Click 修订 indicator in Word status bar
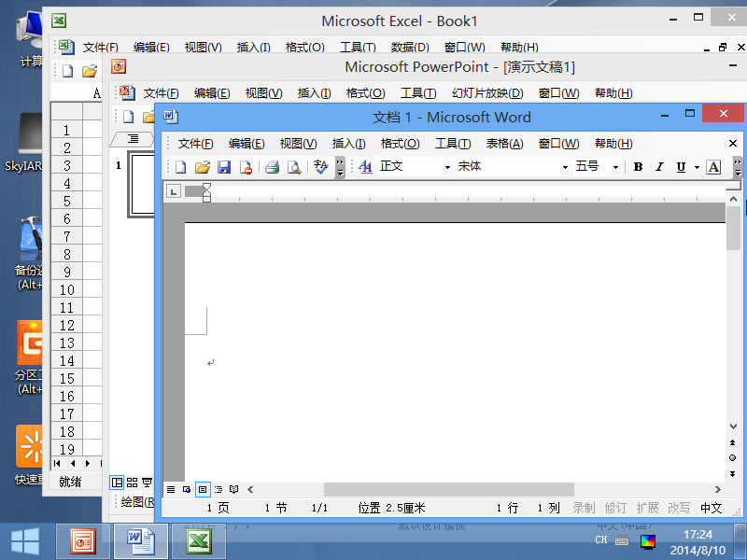This screenshot has height=560, width=747. coord(615,508)
